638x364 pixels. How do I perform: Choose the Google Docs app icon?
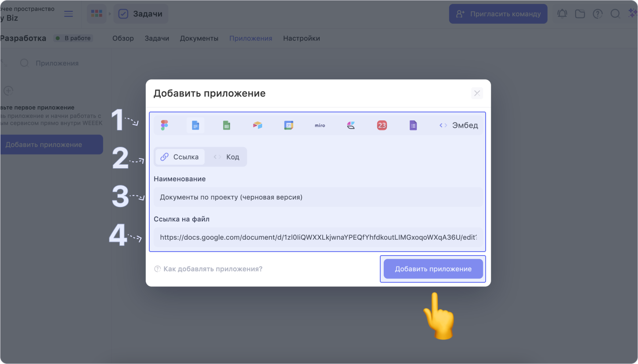195,126
